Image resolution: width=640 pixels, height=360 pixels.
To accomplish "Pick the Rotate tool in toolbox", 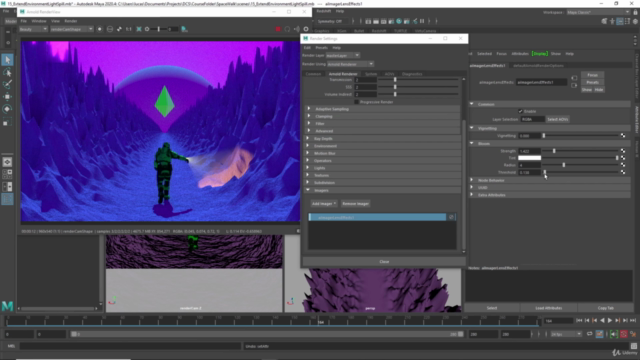I will pyautogui.click(x=7, y=109).
